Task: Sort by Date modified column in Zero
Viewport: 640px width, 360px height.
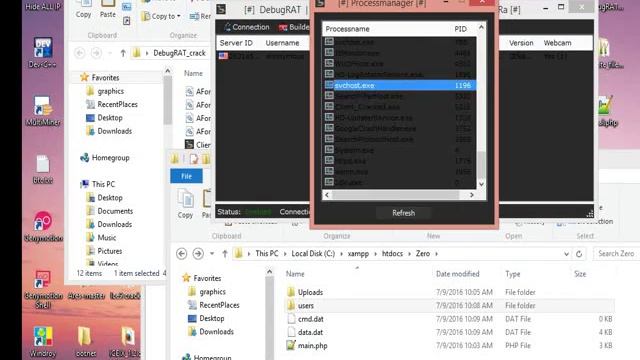Action: (x=457, y=274)
